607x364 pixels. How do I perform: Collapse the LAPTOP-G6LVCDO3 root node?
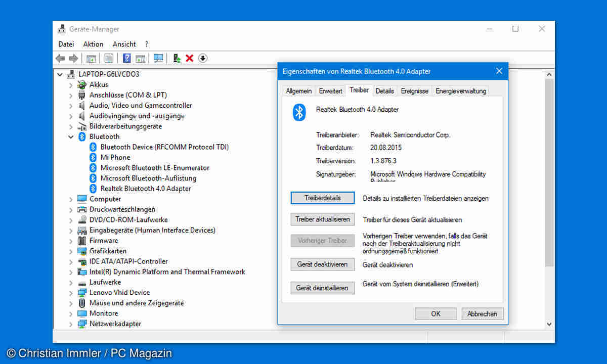[60, 75]
